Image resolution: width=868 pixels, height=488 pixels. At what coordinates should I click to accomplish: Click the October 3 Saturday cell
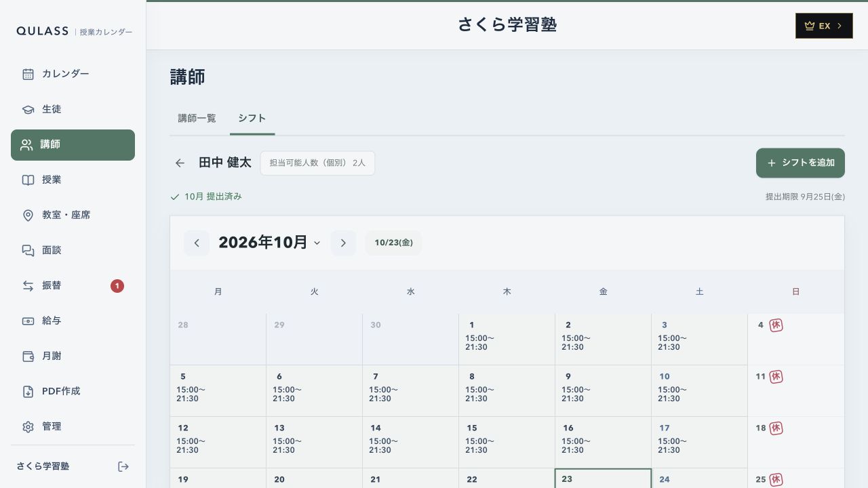click(699, 339)
